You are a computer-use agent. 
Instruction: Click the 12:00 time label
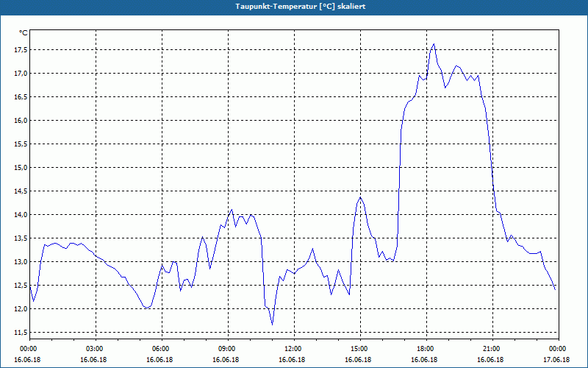click(x=293, y=349)
